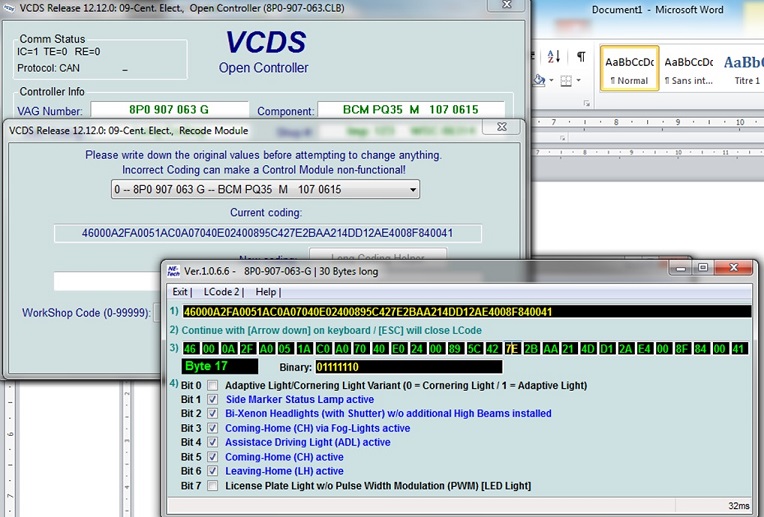Select the Titre 1 style in Word

pos(743,69)
